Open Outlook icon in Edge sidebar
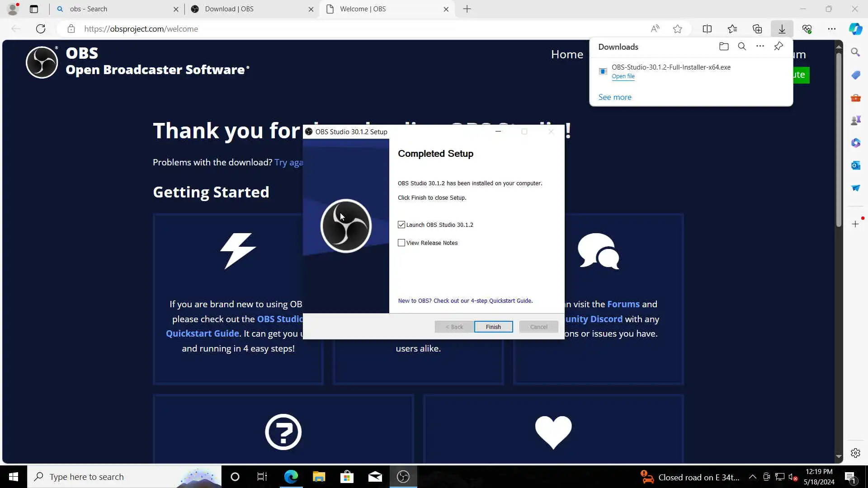The width and height of the screenshot is (868, 488). pyautogui.click(x=855, y=165)
